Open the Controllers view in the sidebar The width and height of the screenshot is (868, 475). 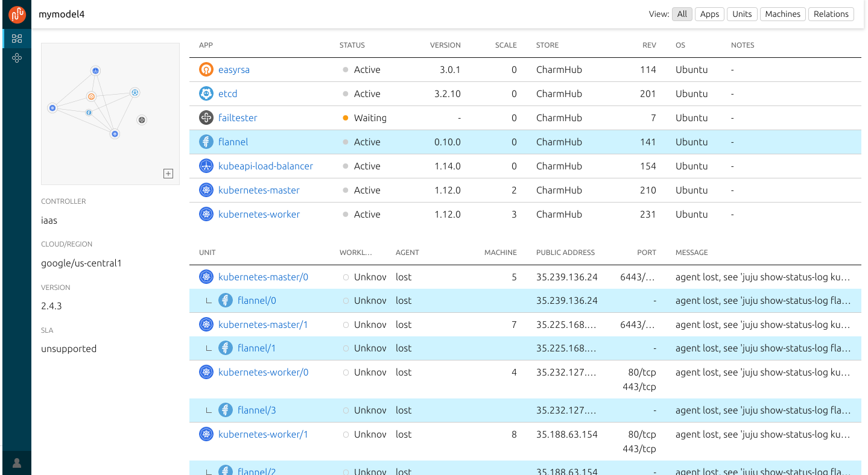pos(16,58)
